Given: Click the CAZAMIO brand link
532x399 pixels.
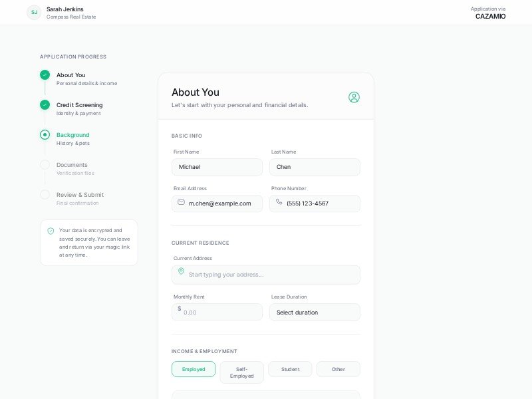Looking at the screenshot, I should pos(490,16).
